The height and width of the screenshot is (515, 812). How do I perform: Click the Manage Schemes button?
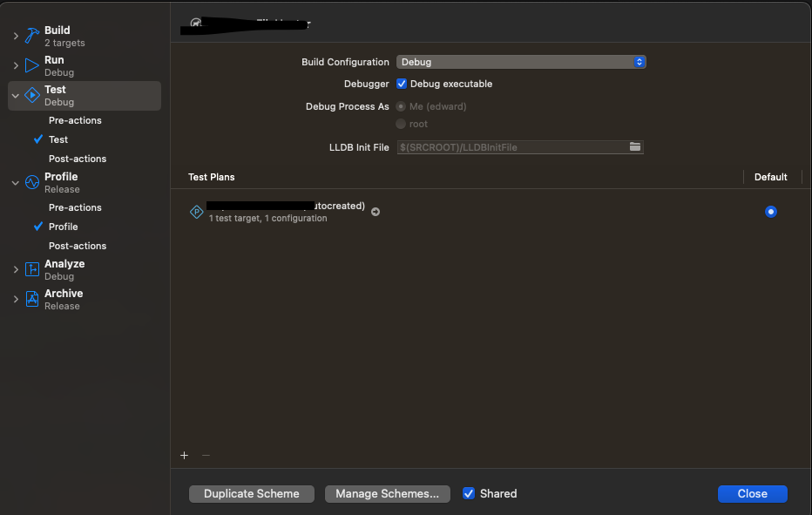pyautogui.click(x=387, y=493)
